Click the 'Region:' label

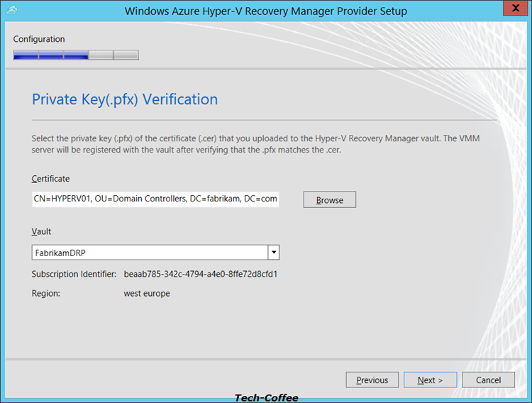46,293
